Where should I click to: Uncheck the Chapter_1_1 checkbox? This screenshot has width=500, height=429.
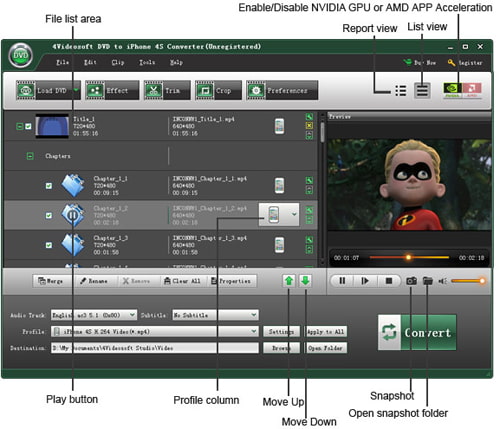[49, 186]
